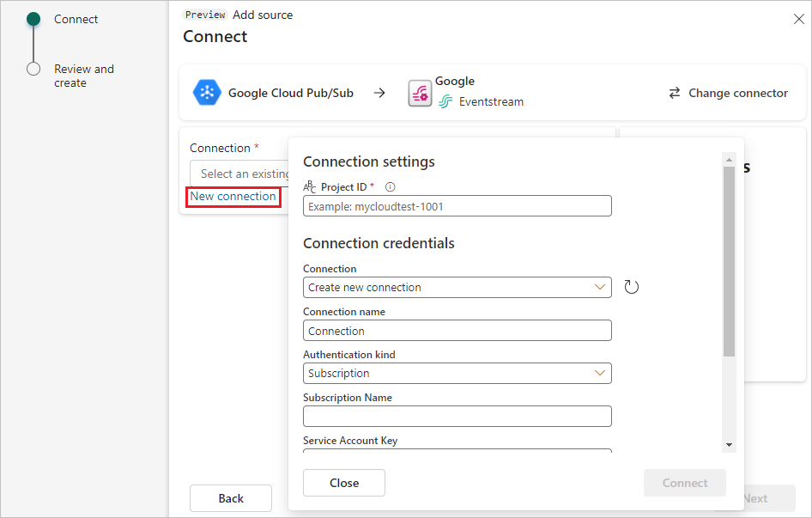Image resolution: width=812 pixels, height=518 pixels.
Task: Click the Subscription Name input field
Action: (x=457, y=416)
